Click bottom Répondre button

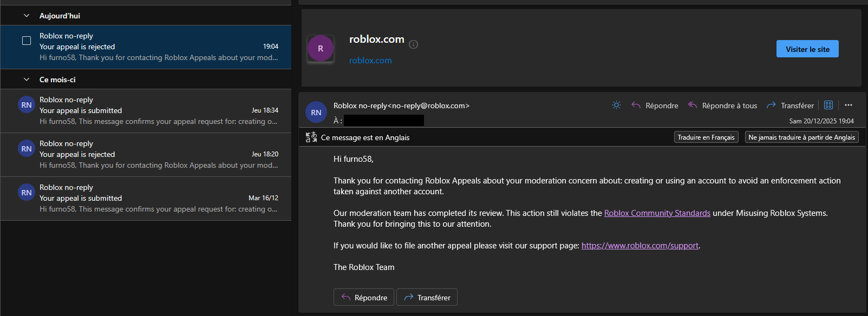(363, 297)
